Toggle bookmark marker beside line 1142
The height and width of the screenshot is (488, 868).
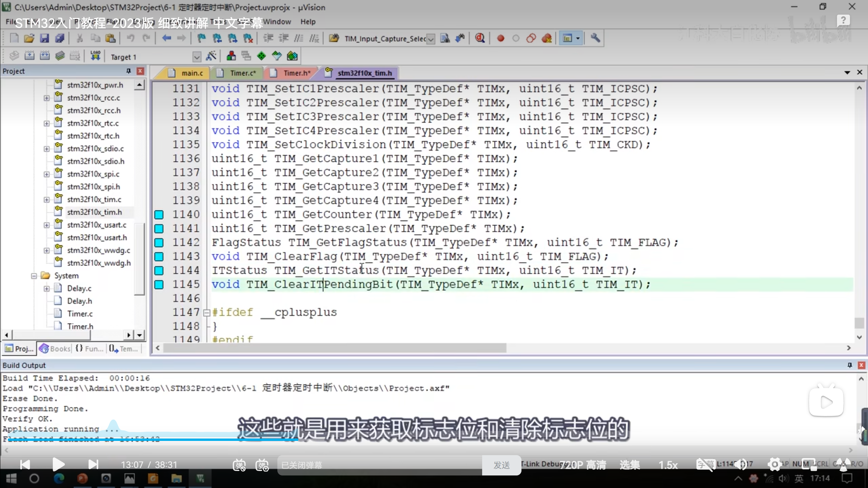159,243
